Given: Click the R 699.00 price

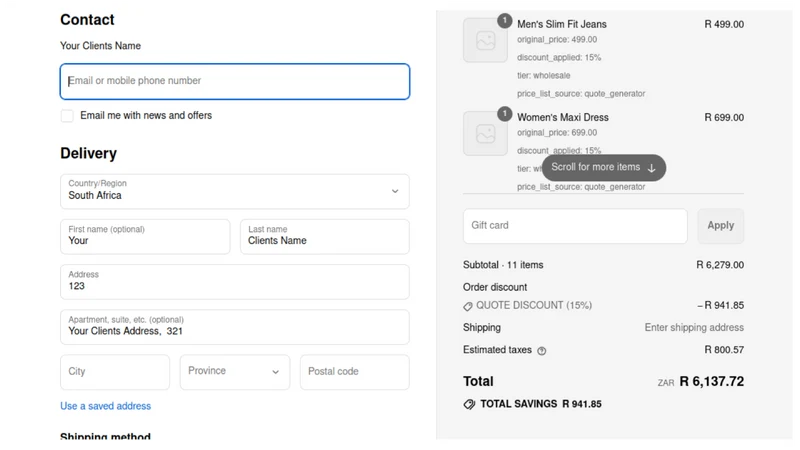Looking at the screenshot, I should (724, 117).
